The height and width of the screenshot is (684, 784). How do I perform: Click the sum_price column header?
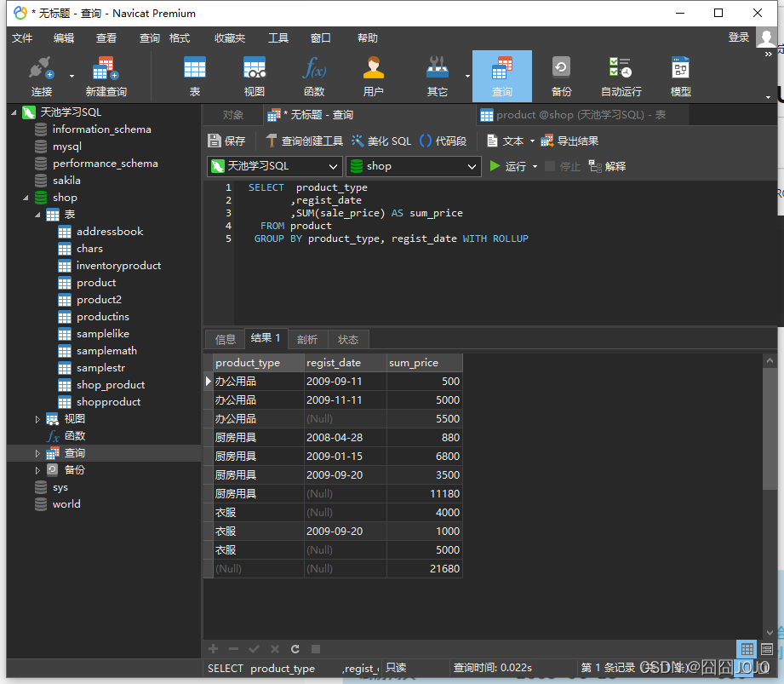[x=425, y=363]
